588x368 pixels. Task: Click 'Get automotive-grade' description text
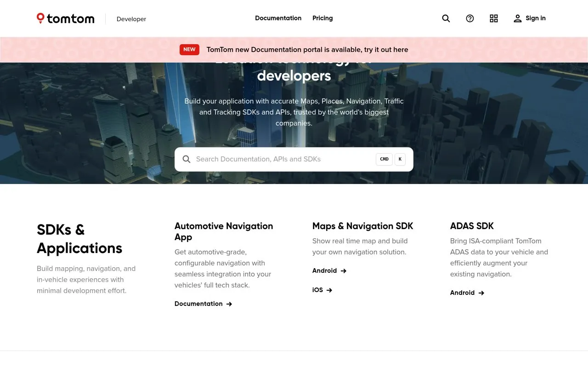pyautogui.click(x=223, y=269)
